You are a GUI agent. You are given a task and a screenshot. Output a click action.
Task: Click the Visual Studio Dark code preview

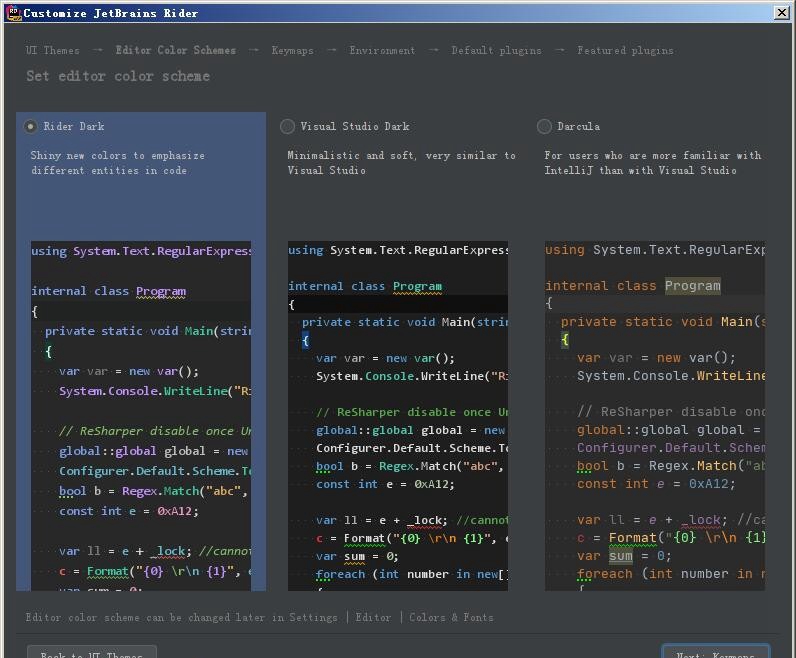coord(397,416)
